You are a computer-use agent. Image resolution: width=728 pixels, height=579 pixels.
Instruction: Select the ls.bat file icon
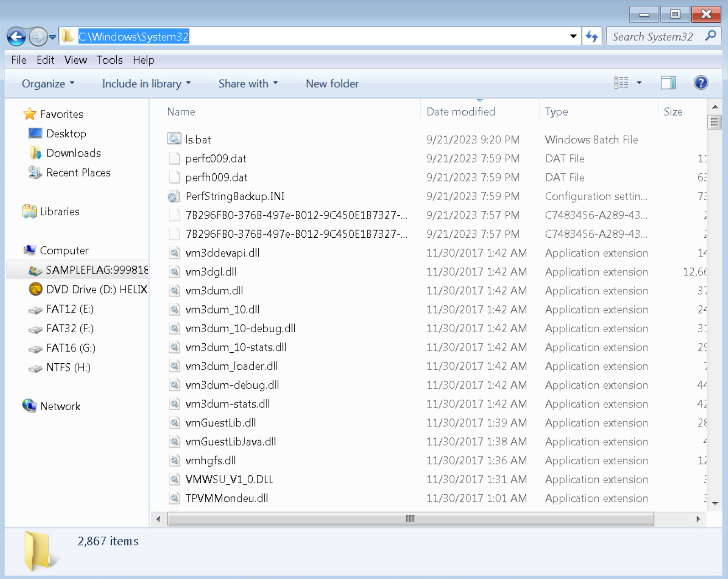(174, 139)
